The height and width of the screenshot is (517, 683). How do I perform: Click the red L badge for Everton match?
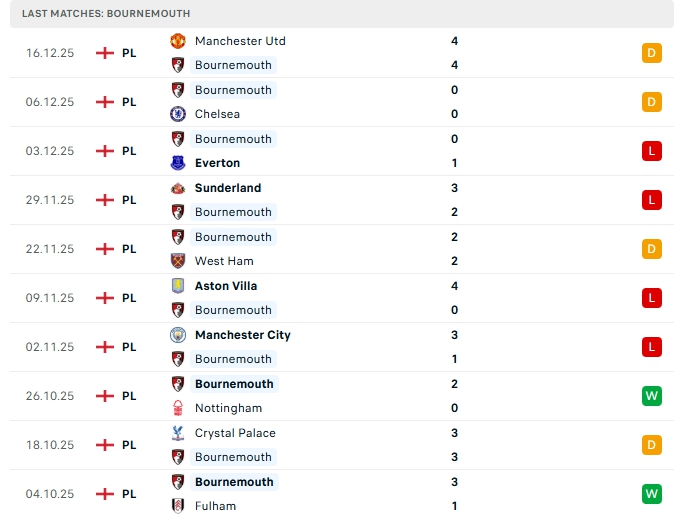point(652,151)
